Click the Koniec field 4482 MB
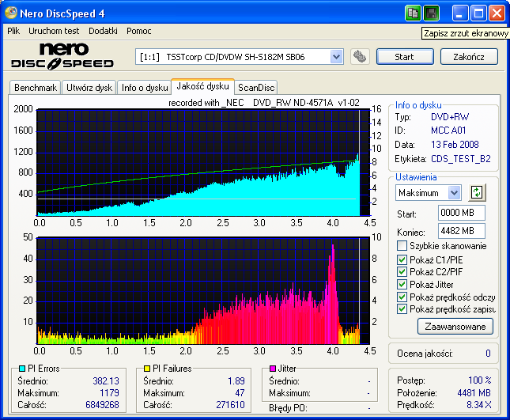This screenshot has height=420, width=510. pyautogui.click(x=462, y=231)
